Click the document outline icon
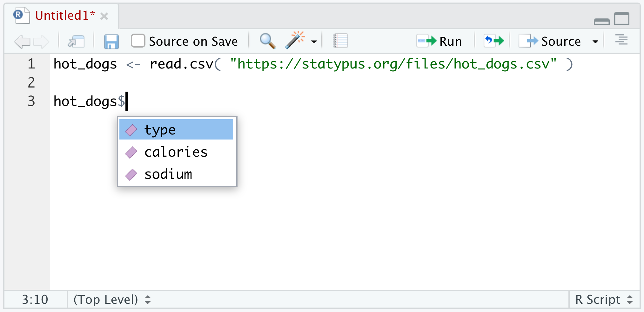The image size is (644, 312). coord(621,40)
